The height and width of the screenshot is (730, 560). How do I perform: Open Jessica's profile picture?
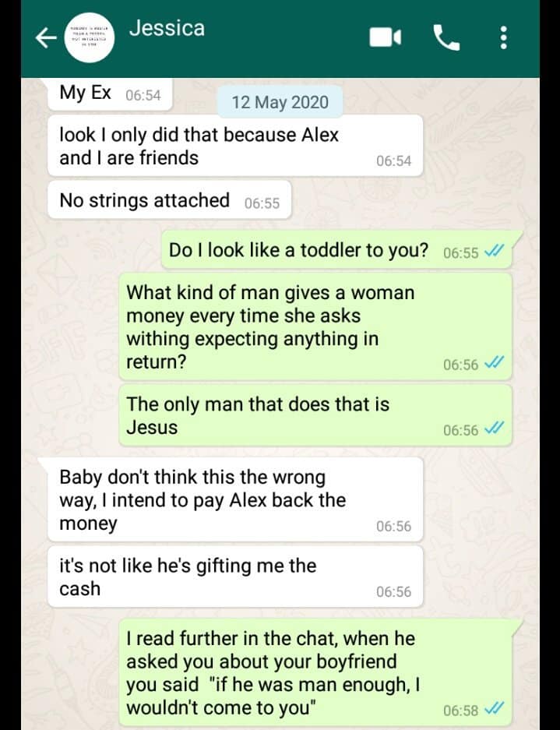click(x=89, y=37)
